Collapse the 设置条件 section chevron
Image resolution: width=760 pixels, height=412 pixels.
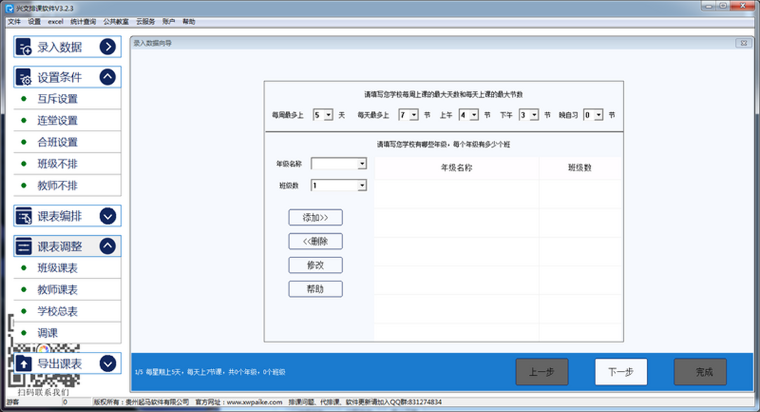pyautogui.click(x=108, y=77)
